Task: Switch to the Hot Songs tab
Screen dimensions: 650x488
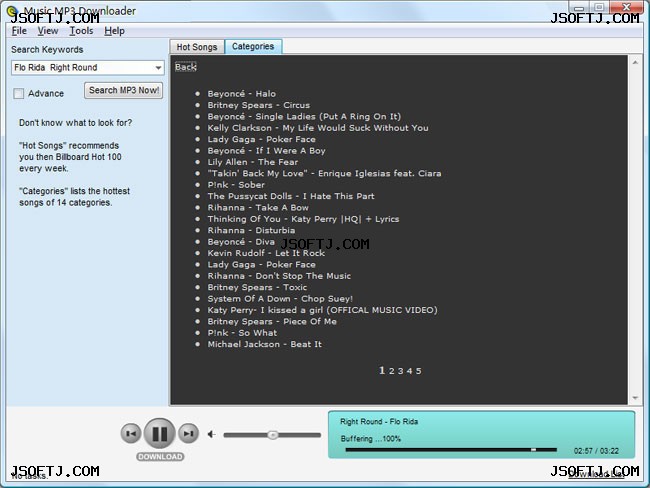Action: 197,47
